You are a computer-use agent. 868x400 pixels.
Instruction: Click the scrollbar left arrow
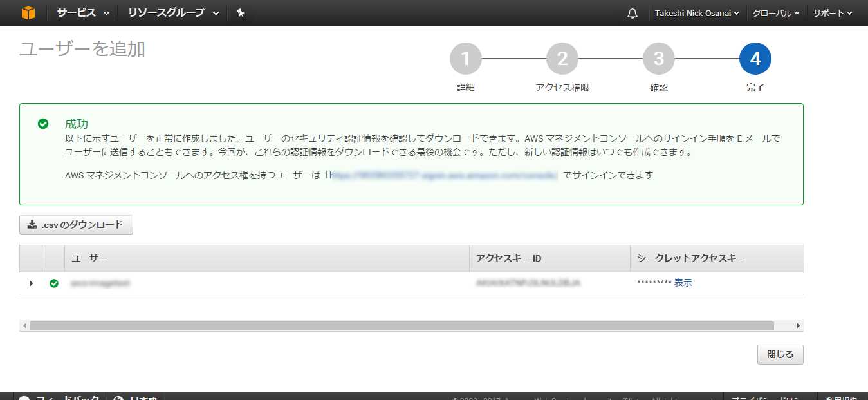coord(25,326)
